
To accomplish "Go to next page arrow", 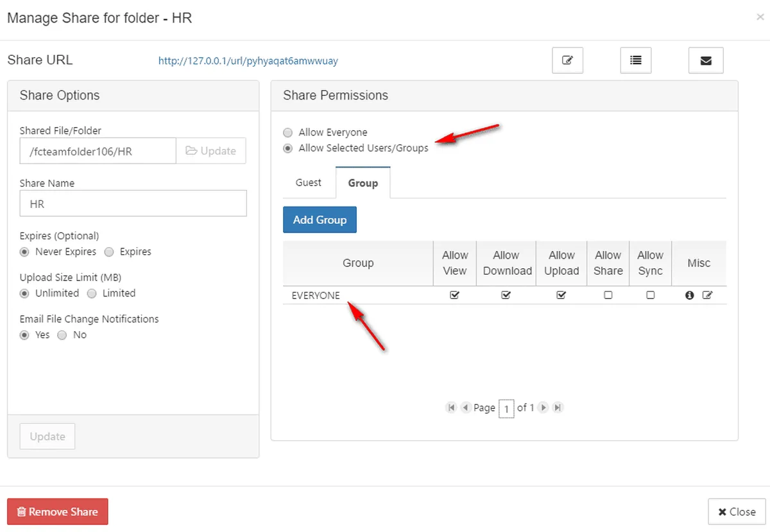I will click(543, 408).
